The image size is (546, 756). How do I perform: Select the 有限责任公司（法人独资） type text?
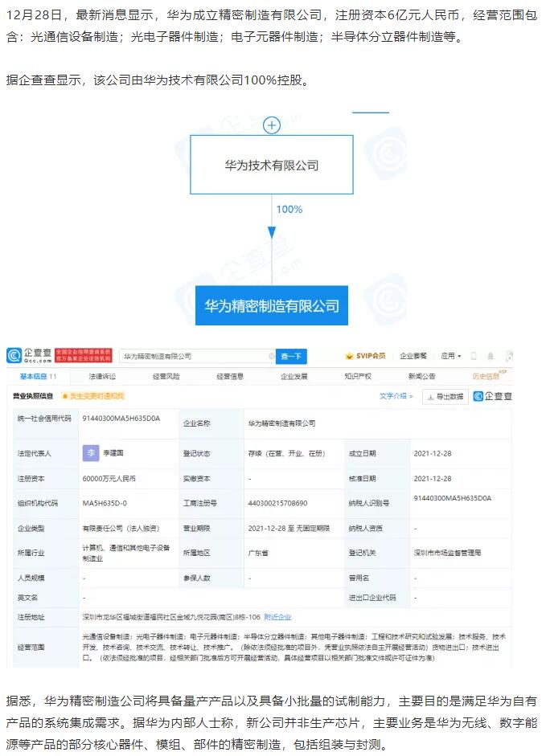coord(121,529)
